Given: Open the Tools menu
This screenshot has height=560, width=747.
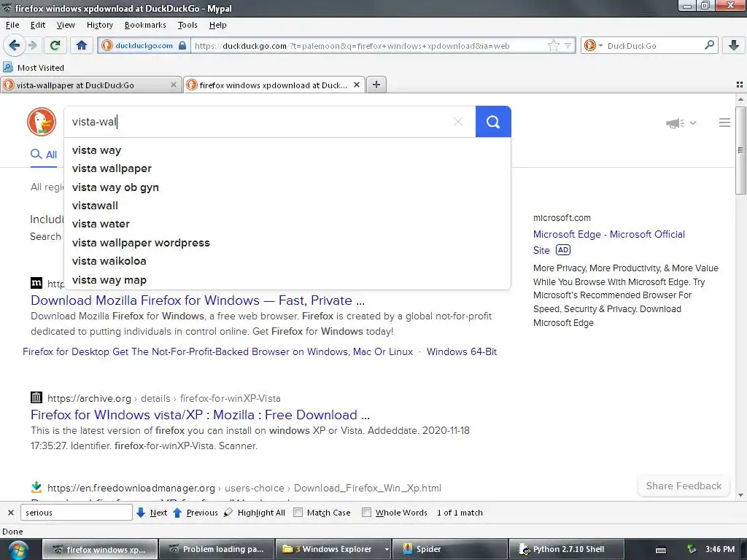Looking at the screenshot, I should click(x=187, y=25).
